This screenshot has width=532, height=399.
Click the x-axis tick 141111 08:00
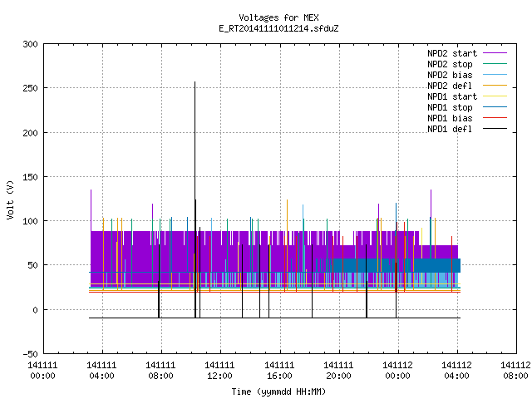point(160,371)
